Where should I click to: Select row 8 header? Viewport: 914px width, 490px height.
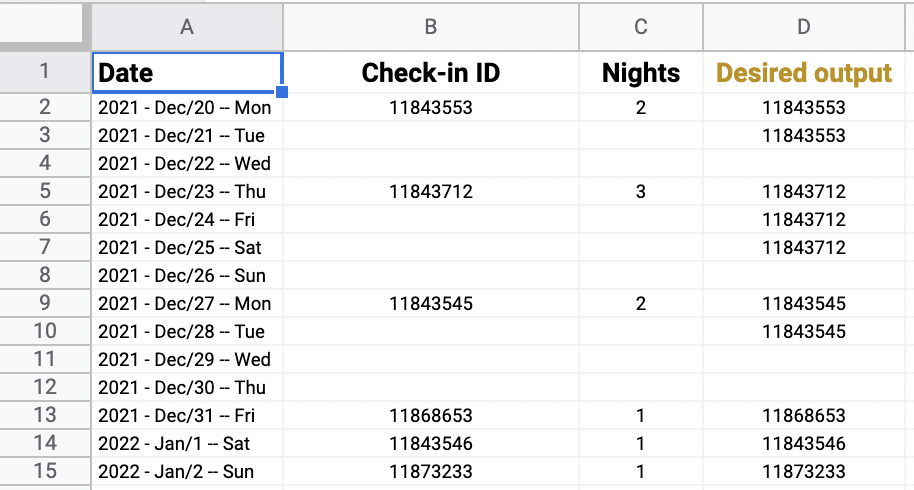point(45,275)
